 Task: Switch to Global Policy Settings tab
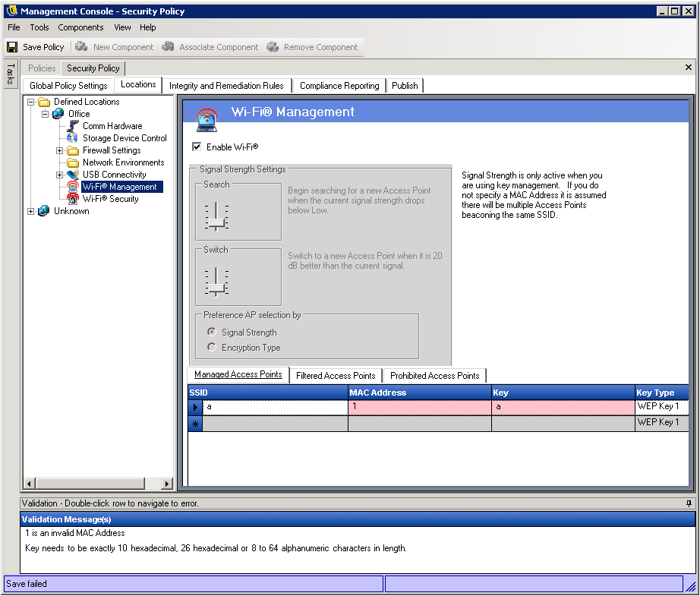(68, 85)
